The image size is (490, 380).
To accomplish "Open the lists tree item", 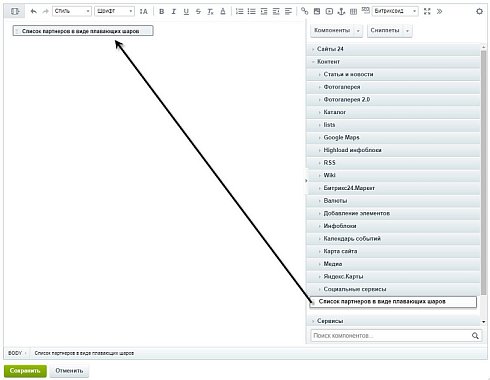I will [393, 125].
